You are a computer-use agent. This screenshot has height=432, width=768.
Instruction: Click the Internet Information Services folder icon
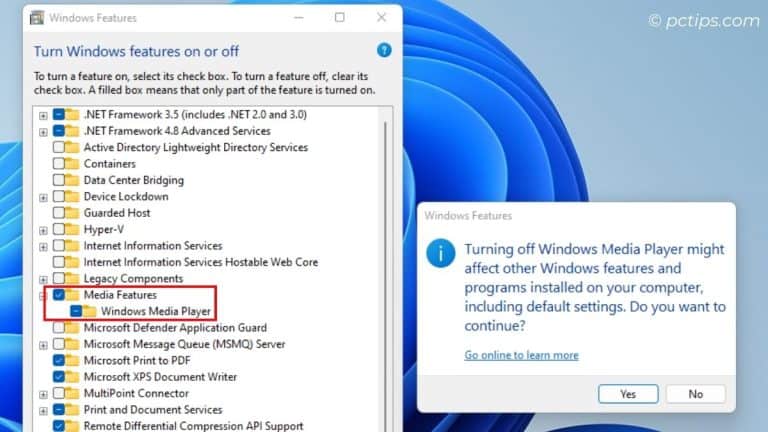click(73, 246)
